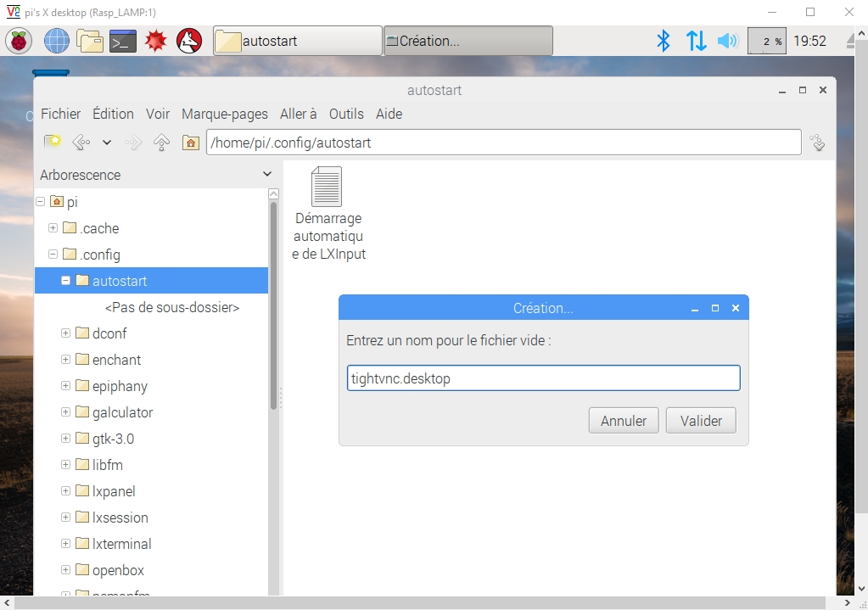Click the path field /home/pi/.config/autostart
The height and width of the screenshot is (610, 868).
point(504,143)
